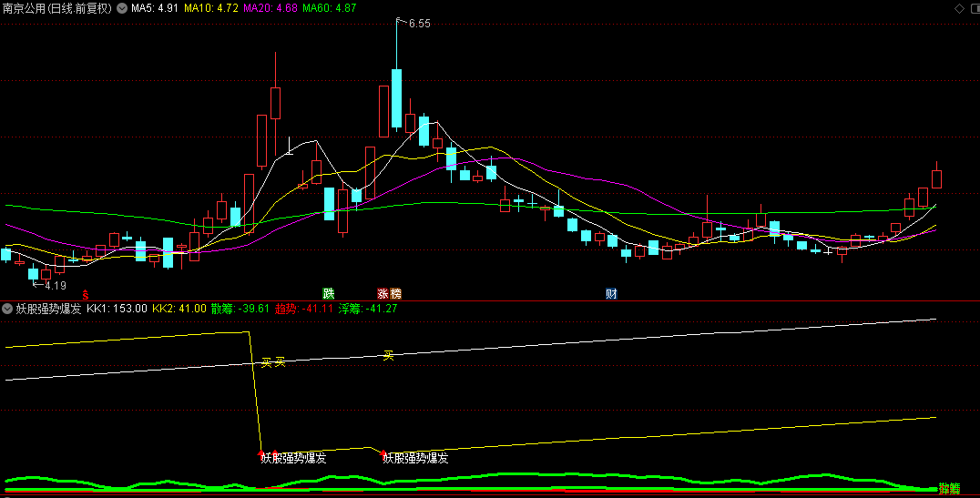Click the second 买 signal beside the first
This screenshot has width=980, height=498.
point(280,361)
